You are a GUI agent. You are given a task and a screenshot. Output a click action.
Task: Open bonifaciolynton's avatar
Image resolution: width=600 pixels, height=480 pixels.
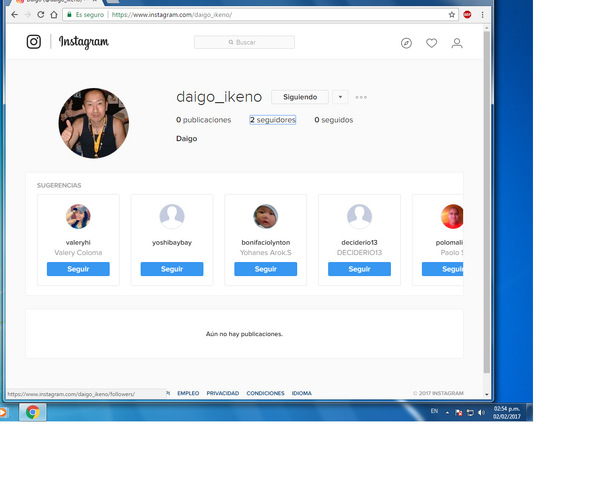tap(266, 216)
